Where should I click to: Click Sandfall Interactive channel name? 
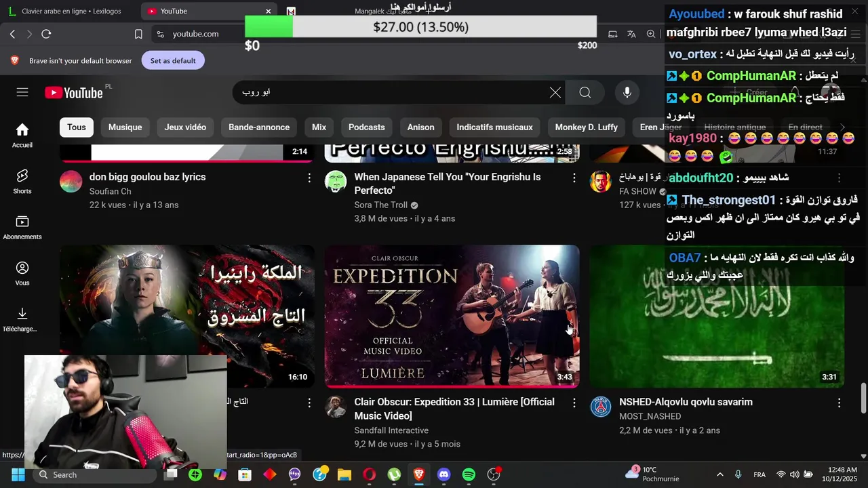pos(391,430)
